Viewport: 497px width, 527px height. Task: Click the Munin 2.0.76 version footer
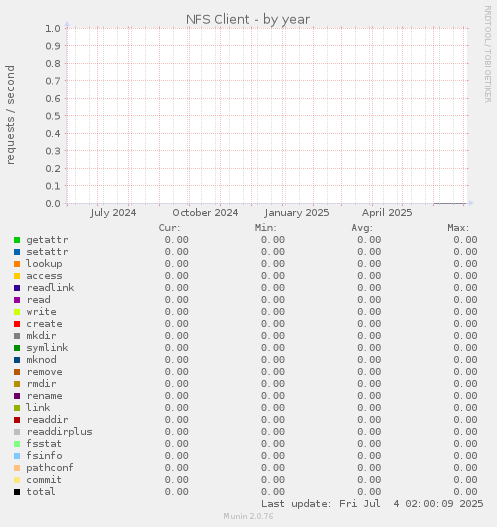(x=248, y=516)
